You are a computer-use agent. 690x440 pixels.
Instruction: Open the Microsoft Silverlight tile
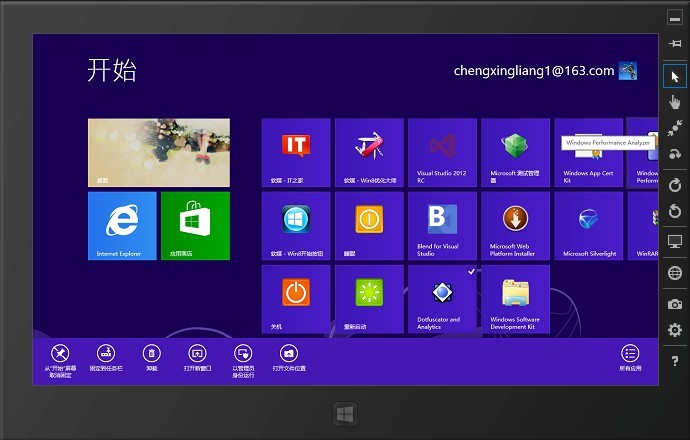pyautogui.click(x=588, y=226)
